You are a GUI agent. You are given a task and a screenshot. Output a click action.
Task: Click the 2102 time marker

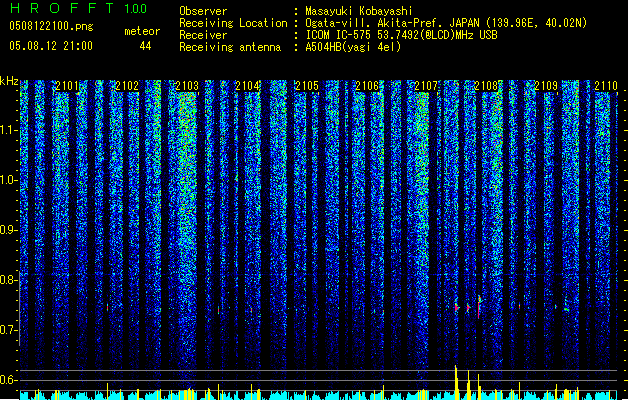point(127,86)
